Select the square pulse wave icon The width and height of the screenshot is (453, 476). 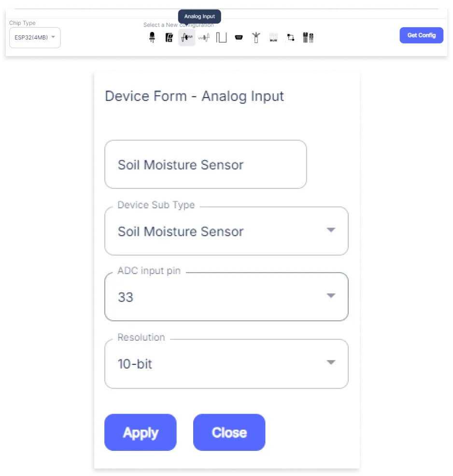pos(221,38)
